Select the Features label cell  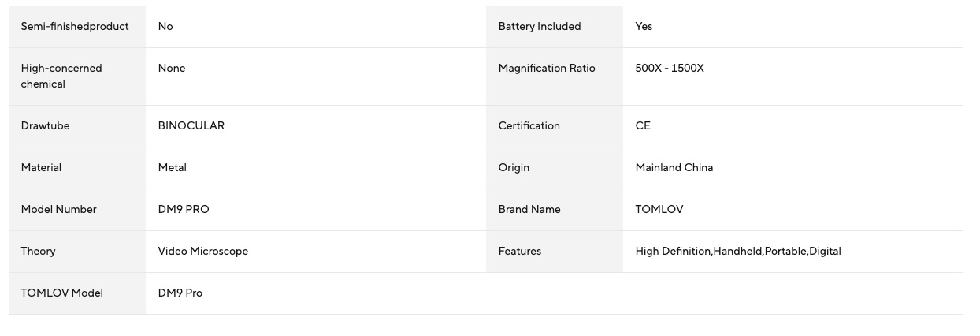pos(555,252)
